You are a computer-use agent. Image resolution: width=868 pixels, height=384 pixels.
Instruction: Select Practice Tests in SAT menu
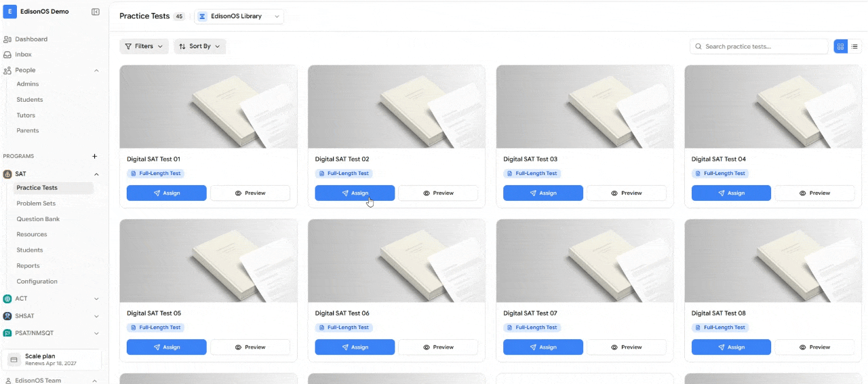[x=54, y=188]
